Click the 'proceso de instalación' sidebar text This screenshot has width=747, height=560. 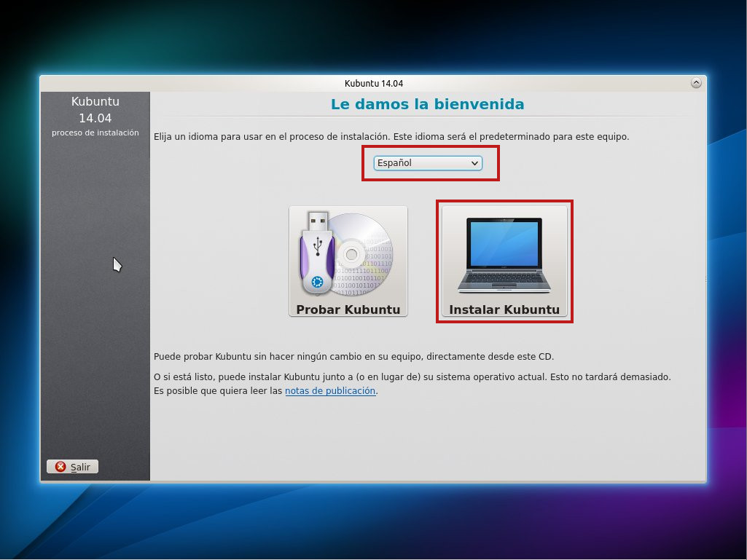pos(95,133)
